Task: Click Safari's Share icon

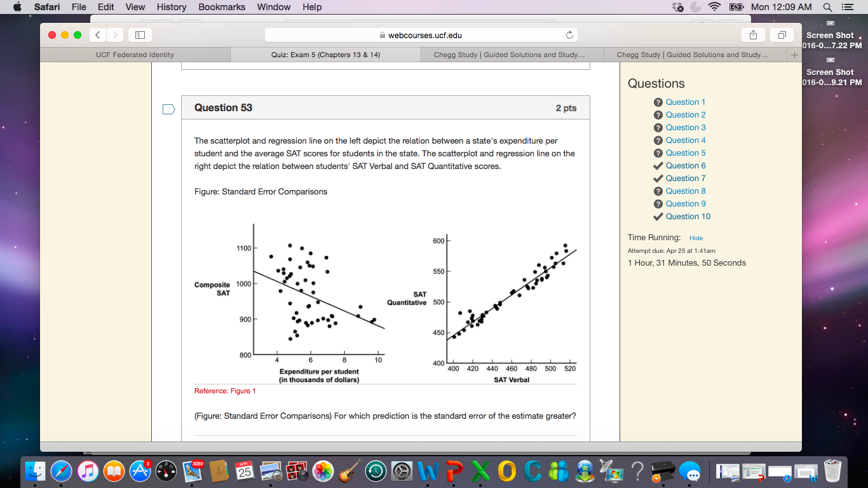Action: [x=754, y=35]
